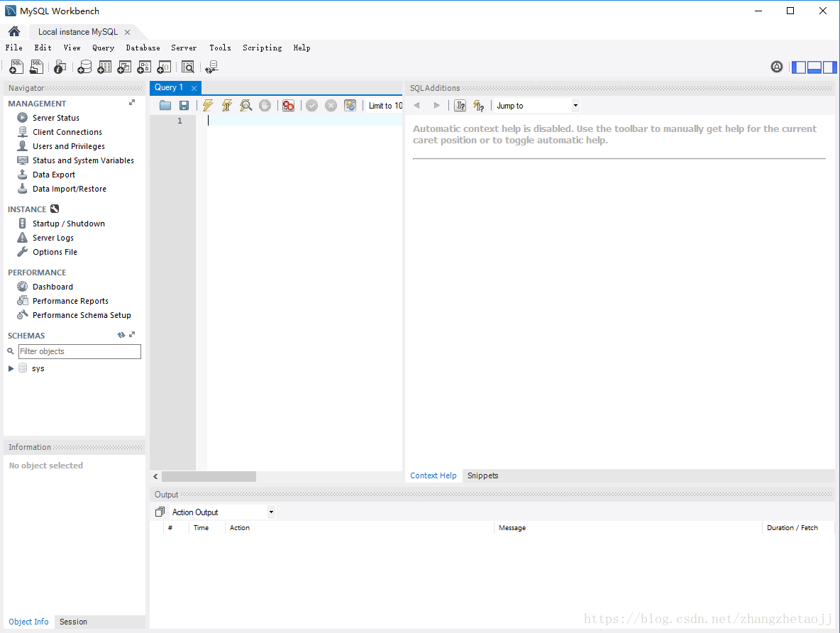Screen dimensions: 840x633
Task: Copy output entries icon in Output panel
Action: (160, 512)
